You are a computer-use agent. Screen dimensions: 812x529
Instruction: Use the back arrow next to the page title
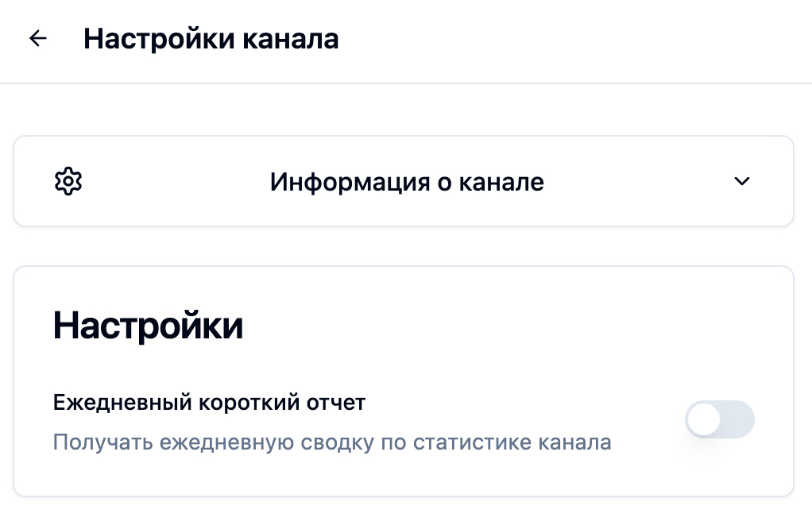click(x=37, y=38)
